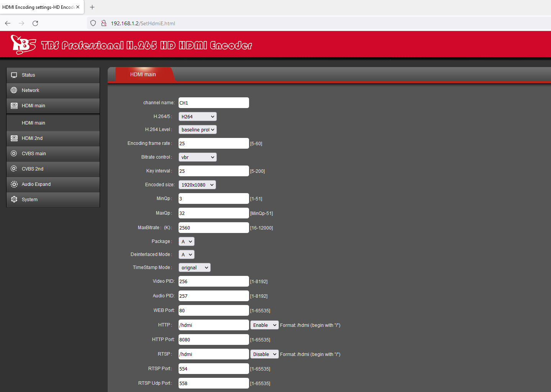Open the Deinterlaced Mode dropdown
Viewport: 551px width, 392px height.
[187, 254]
